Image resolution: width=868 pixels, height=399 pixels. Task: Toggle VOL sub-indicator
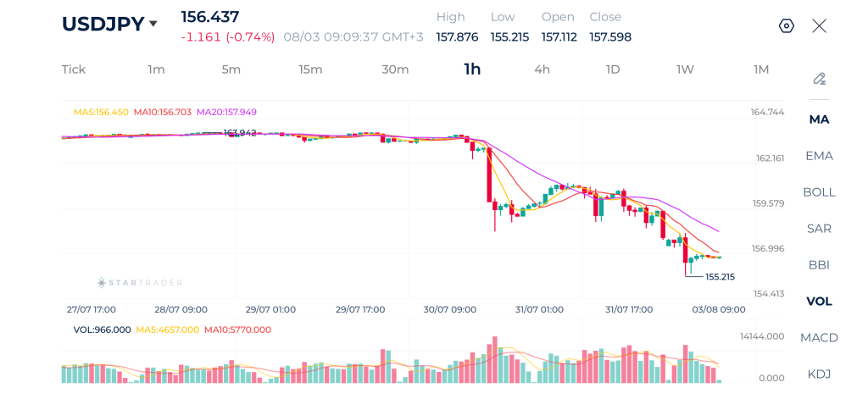coord(820,301)
